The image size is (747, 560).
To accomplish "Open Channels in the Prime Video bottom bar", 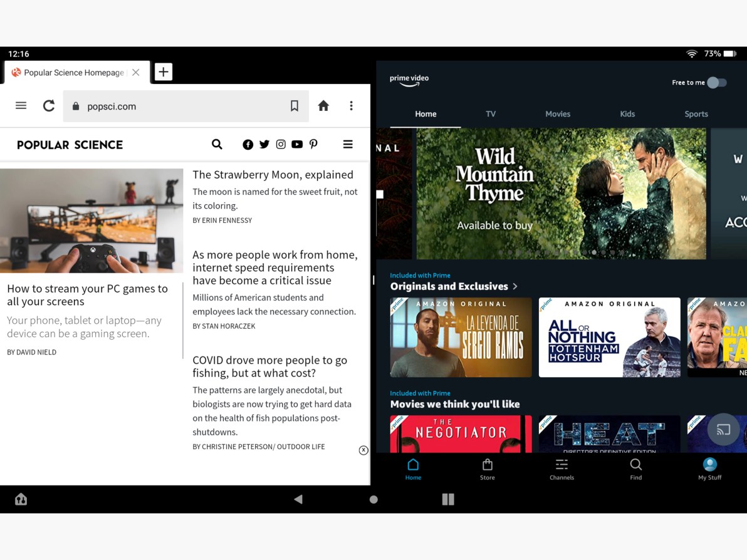I will click(x=562, y=469).
